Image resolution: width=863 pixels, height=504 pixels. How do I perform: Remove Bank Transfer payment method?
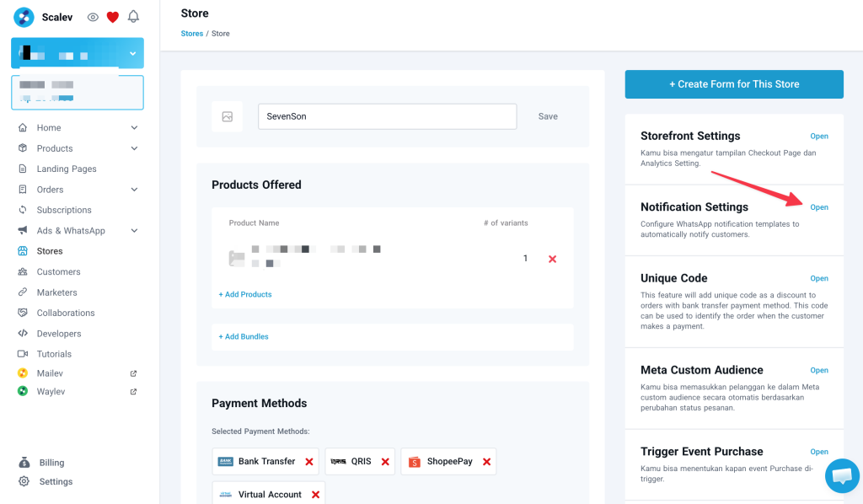click(x=309, y=462)
